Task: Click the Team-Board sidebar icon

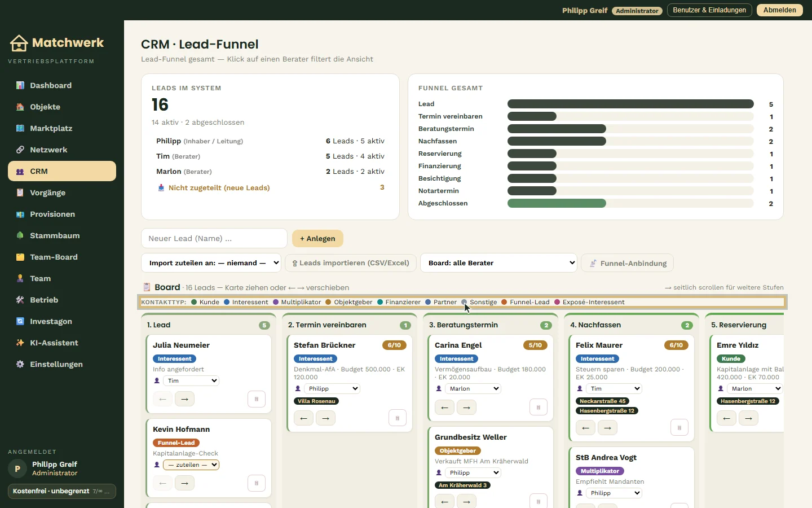Action: click(20, 257)
